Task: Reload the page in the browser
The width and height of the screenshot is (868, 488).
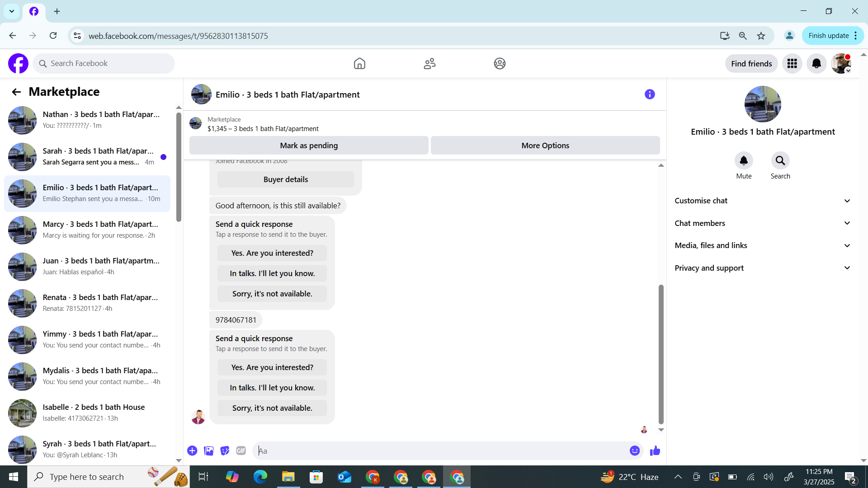Action: pyautogui.click(x=53, y=36)
